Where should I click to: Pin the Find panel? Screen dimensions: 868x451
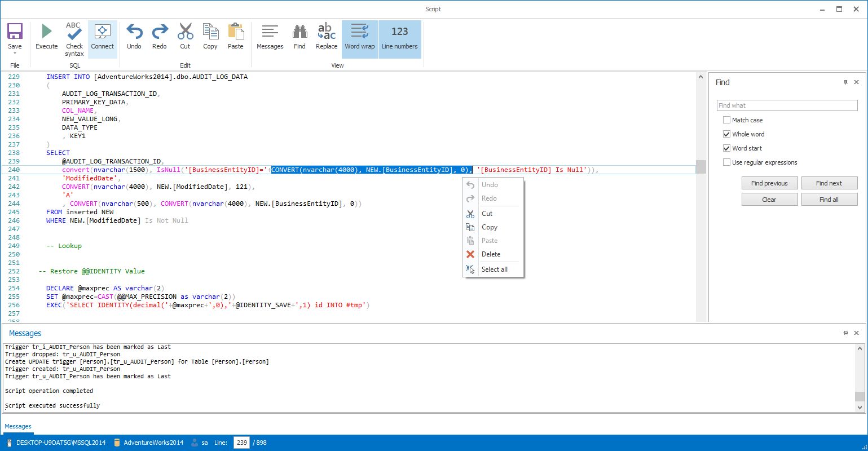tap(845, 82)
